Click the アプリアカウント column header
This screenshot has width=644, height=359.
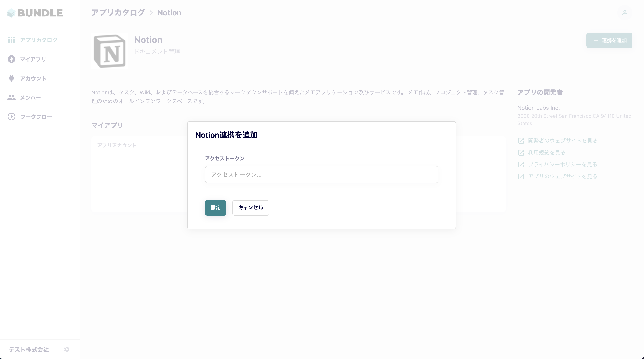(x=117, y=145)
